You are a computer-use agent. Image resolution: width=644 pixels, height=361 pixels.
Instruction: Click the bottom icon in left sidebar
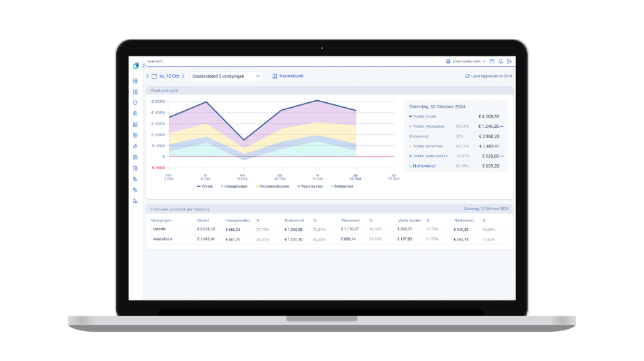[x=135, y=200]
